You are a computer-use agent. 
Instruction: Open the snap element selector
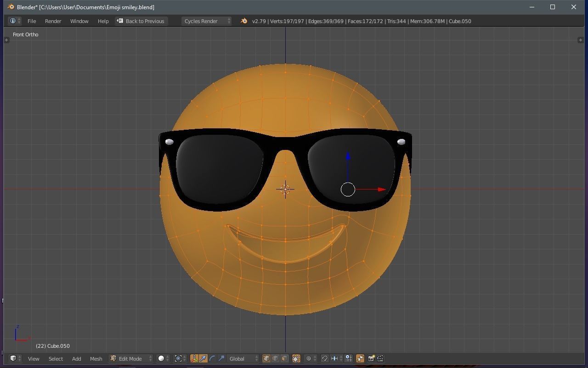pyautogui.click(x=337, y=359)
